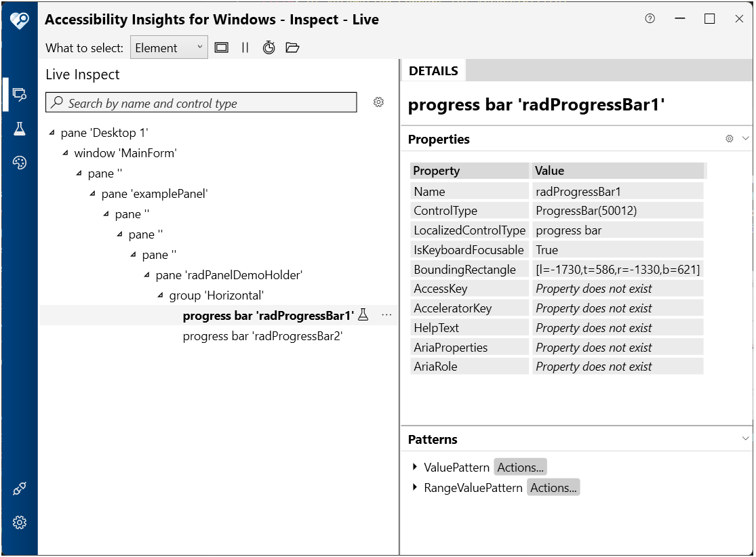The width and height of the screenshot is (756, 557).
Task: Click the BoundingRectangle value cell
Action: point(618,269)
